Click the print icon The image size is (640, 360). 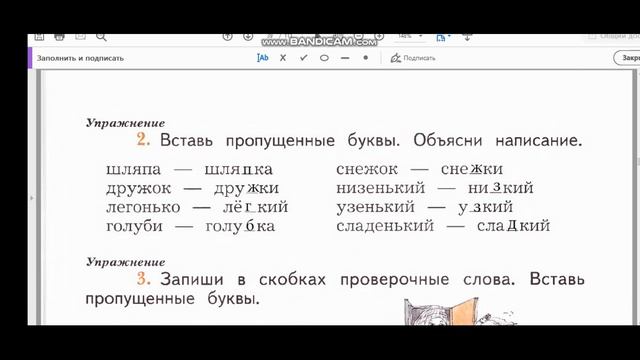60,37
